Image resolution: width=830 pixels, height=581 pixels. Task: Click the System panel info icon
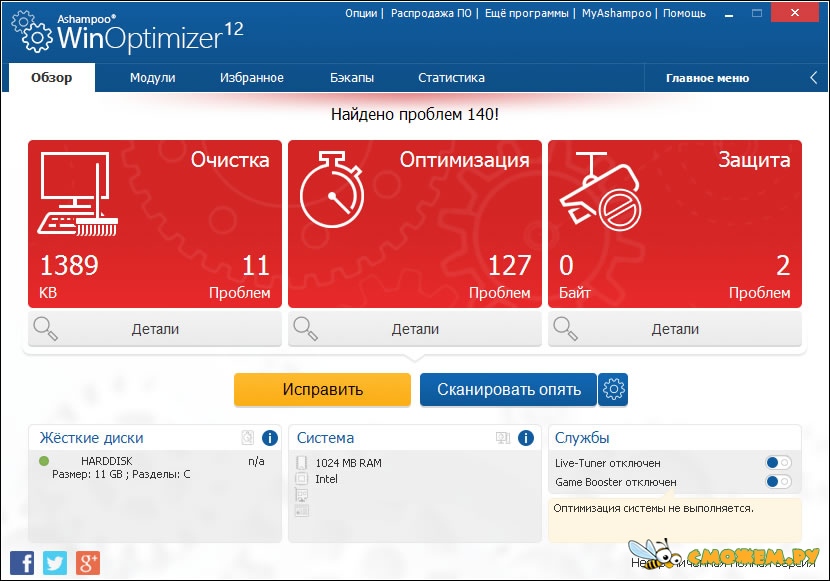coord(526,438)
